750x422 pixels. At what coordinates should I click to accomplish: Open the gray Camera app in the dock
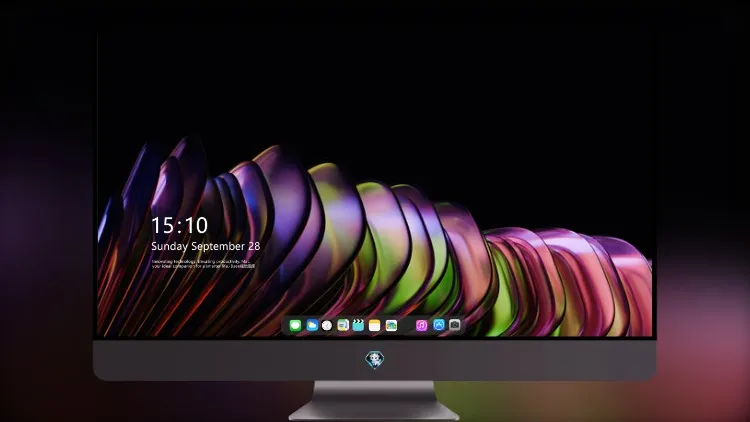pyautogui.click(x=455, y=325)
